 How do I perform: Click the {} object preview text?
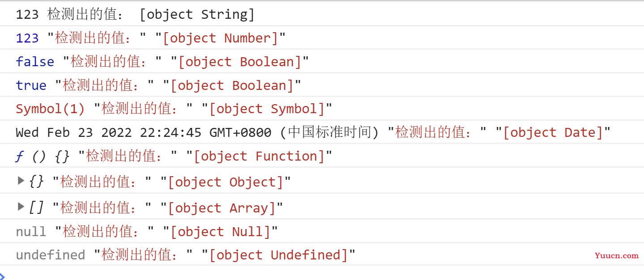click(x=36, y=182)
